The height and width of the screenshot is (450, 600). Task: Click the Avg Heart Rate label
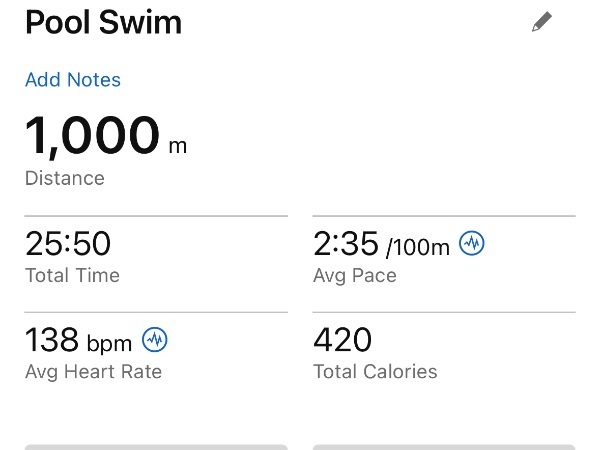(93, 372)
